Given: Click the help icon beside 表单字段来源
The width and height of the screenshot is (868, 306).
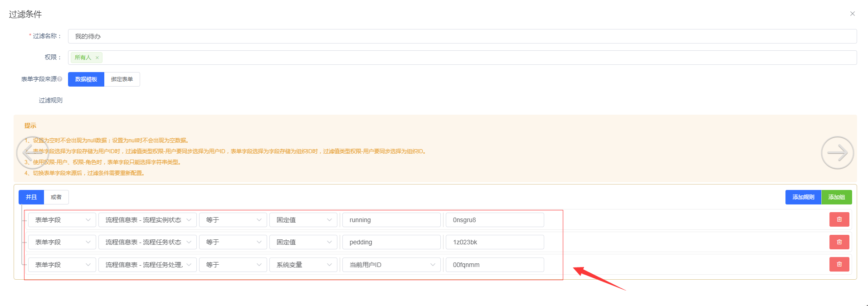Looking at the screenshot, I should 60,79.
